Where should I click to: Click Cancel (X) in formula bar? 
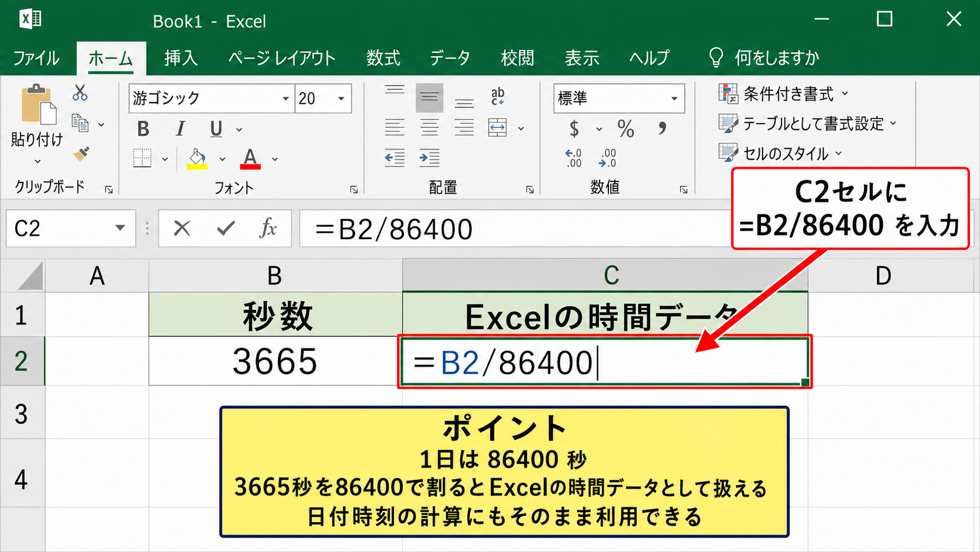point(182,228)
